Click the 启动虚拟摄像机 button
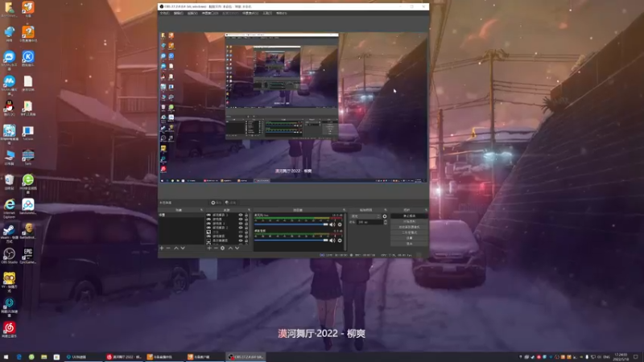The height and width of the screenshot is (362, 644). [409, 227]
